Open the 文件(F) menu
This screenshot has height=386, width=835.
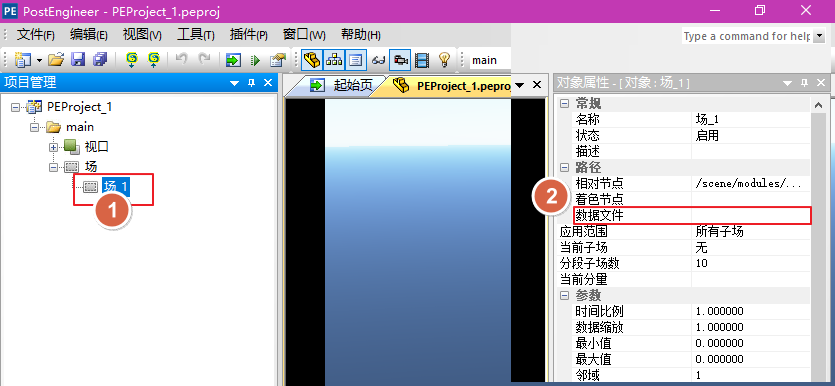coord(36,35)
